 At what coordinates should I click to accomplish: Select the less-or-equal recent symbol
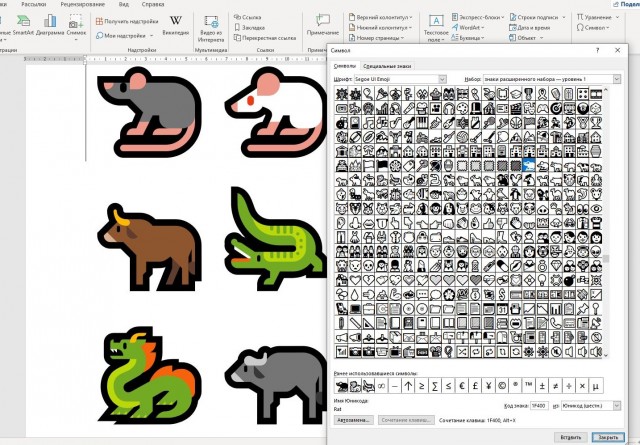(x=448, y=385)
